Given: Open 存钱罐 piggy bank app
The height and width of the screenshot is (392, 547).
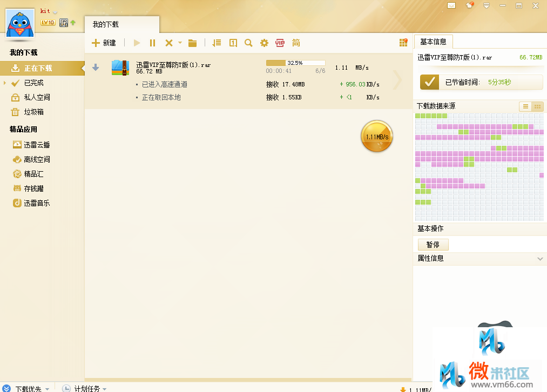Looking at the screenshot, I should coord(33,188).
